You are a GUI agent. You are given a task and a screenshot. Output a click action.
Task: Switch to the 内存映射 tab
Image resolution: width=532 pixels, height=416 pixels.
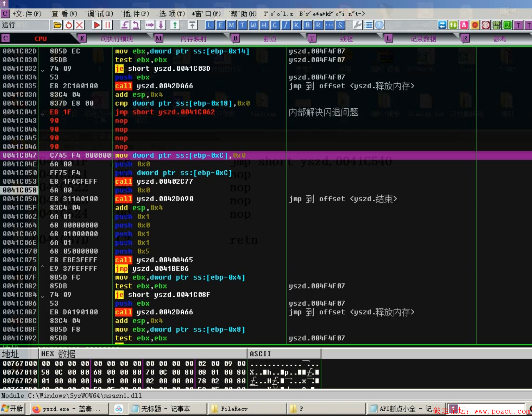pyautogui.click(x=193, y=39)
